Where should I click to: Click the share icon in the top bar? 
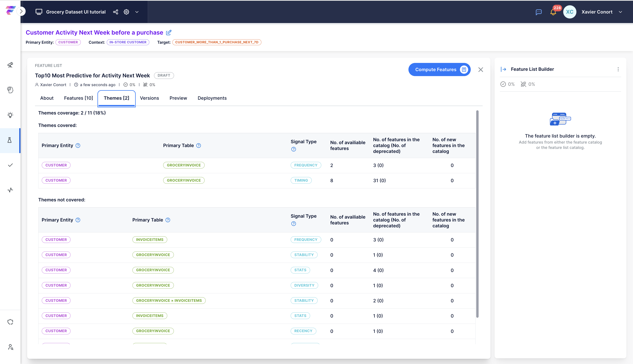tap(115, 12)
